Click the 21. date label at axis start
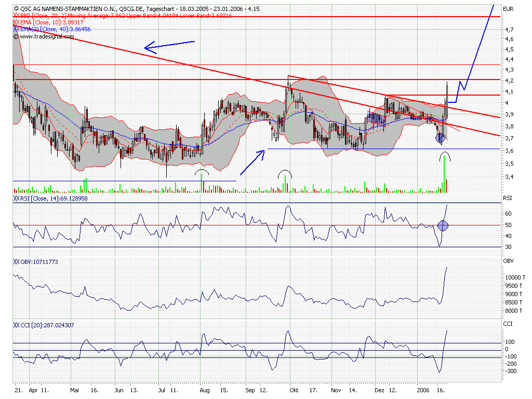 (19, 391)
